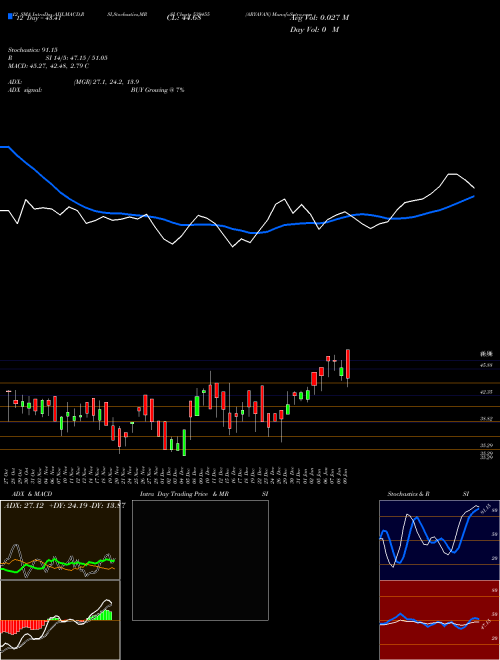Click the '91.15' value on Stochastics panel
Image resolution: width=500 pixels, height=660 pixels.
tap(484, 507)
